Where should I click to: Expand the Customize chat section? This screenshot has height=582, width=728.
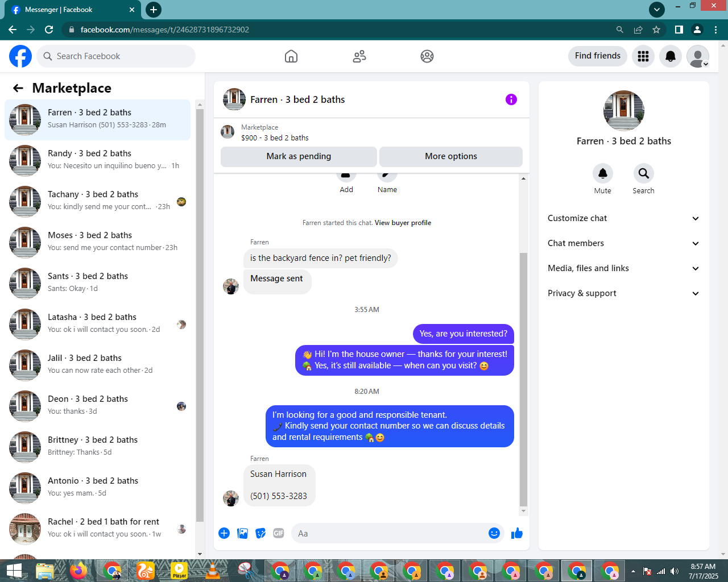pos(623,218)
